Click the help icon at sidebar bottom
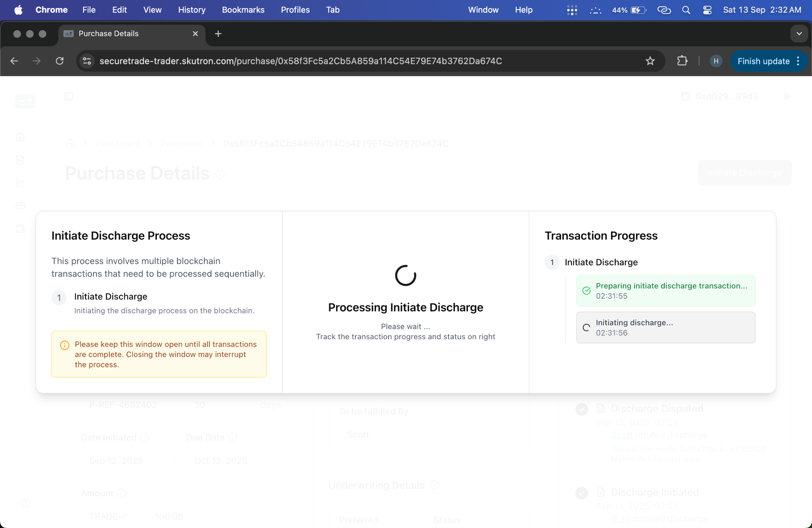This screenshot has width=812, height=528. tap(25, 503)
